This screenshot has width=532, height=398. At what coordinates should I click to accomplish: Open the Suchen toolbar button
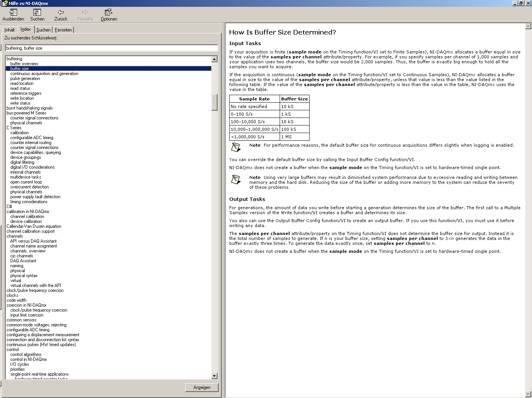pos(37,15)
